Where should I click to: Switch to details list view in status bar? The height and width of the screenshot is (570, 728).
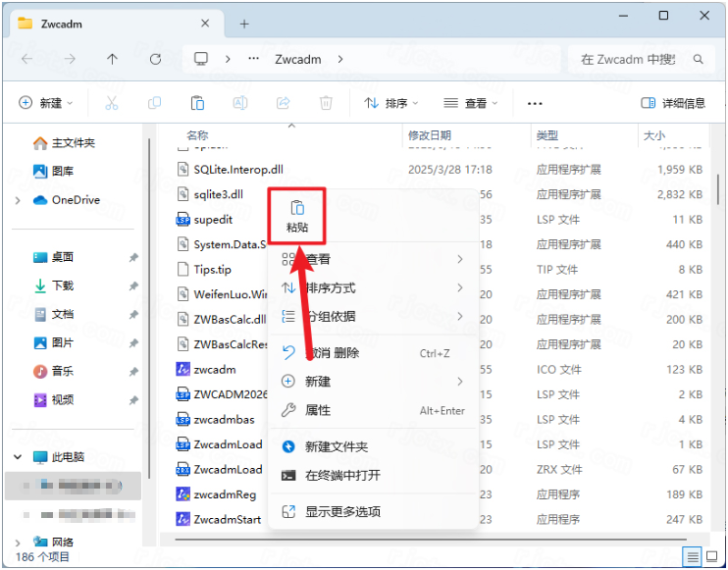[x=693, y=556]
